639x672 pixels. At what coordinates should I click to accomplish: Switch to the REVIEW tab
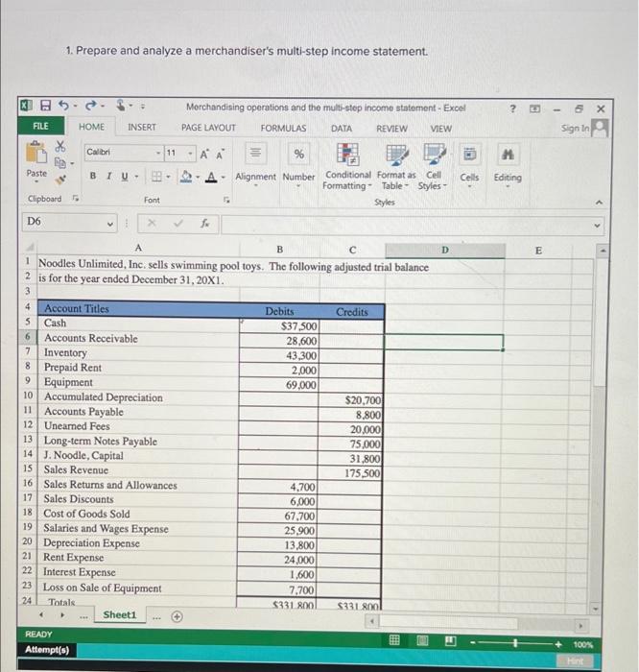pyautogui.click(x=391, y=129)
